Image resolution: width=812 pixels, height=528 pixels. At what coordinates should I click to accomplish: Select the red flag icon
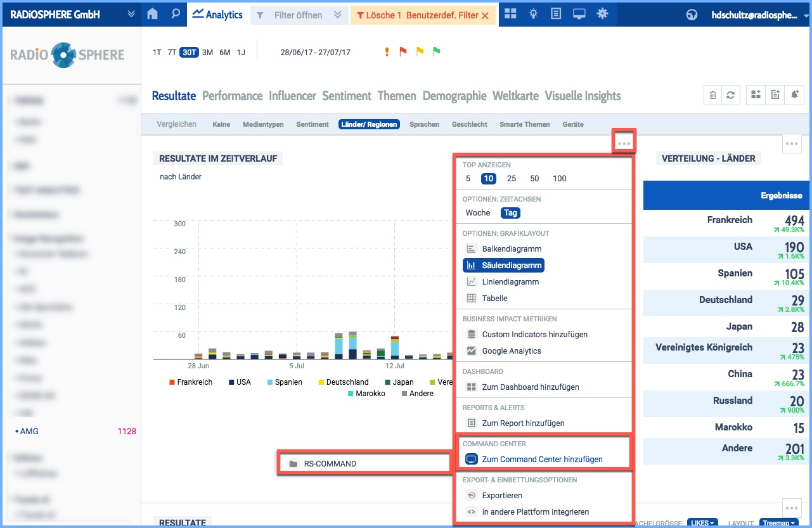pos(403,52)
